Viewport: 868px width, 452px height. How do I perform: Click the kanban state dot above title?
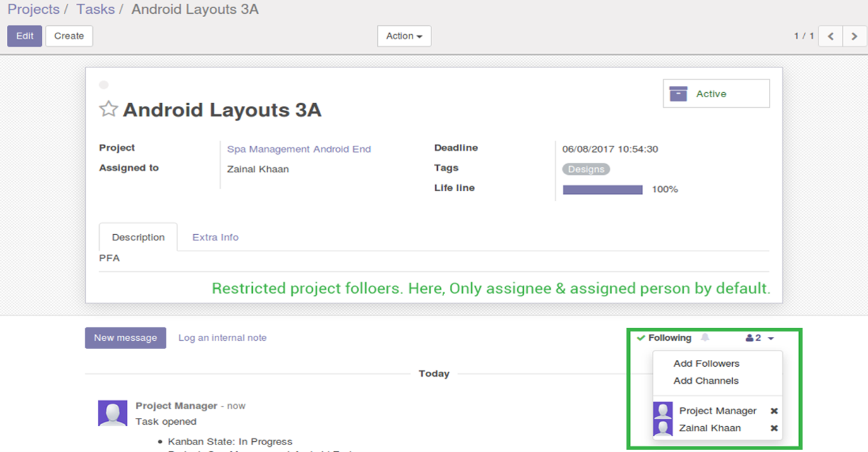click(104, 85)
